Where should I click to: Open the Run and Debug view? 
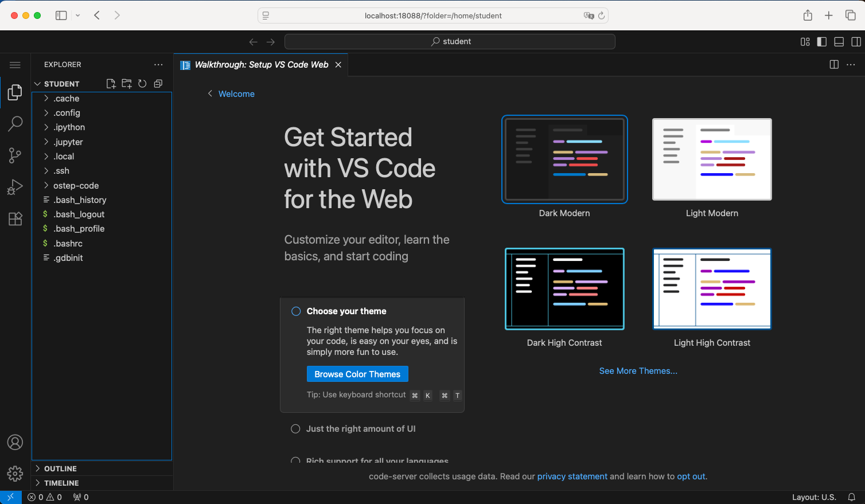pos(15,187)
